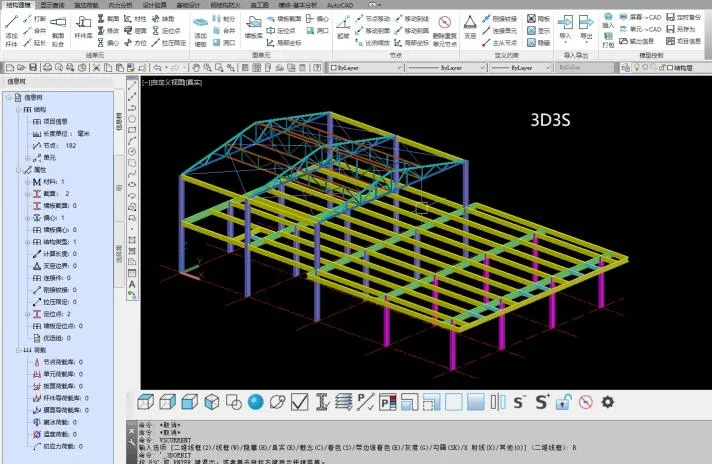Click the S minus icon in view toolbar
The image size is (712, 464).
pos(519,402)
